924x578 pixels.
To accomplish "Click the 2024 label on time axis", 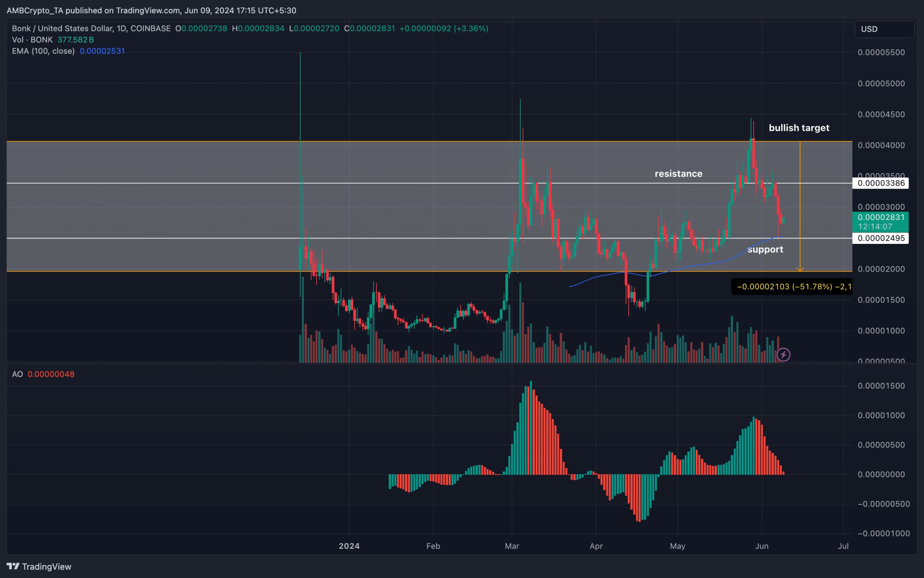I will 349,546.
